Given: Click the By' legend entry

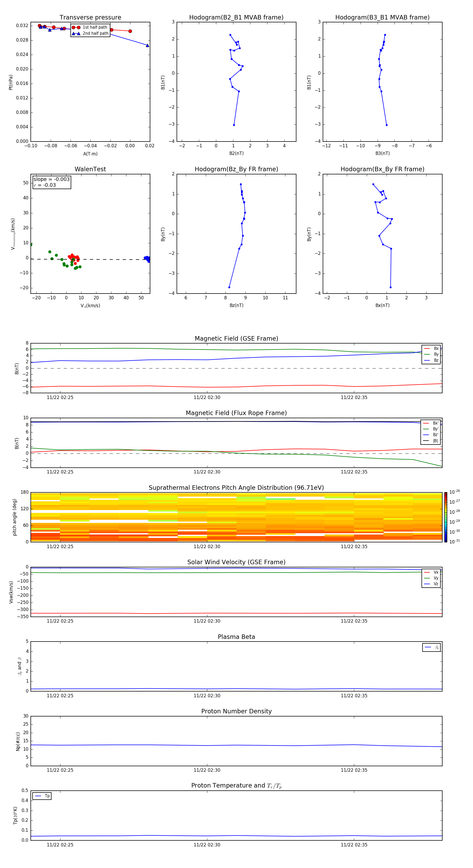Looking at the screenshot, I should (431, 429).
